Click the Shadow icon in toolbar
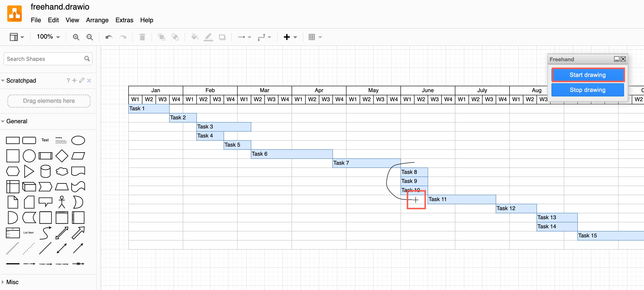 tap(222, 37)
